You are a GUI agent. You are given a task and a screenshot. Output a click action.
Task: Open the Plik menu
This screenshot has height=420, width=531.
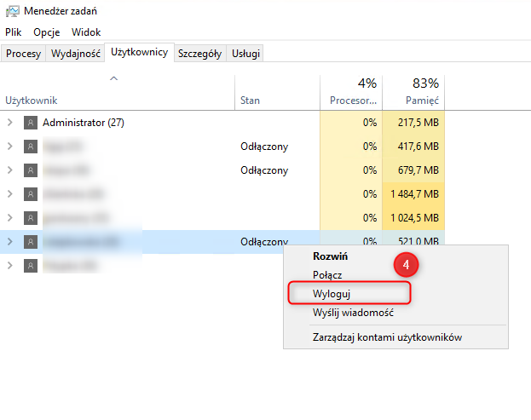pos(13,32)
